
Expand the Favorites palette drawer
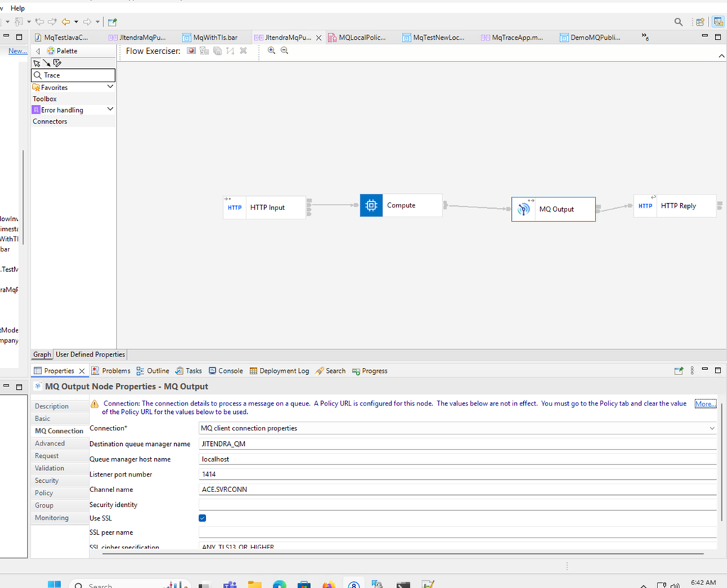pyautogui.click(x=110, y=87)
